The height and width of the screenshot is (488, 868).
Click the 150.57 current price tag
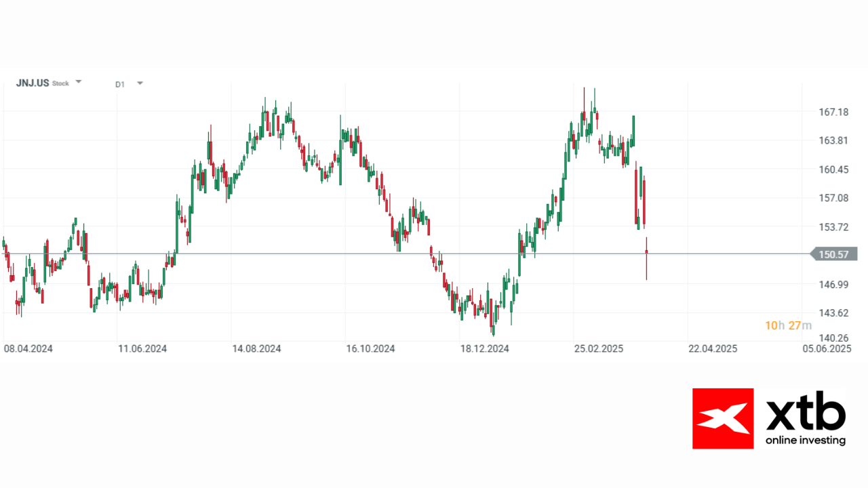(x=834, y=254)
